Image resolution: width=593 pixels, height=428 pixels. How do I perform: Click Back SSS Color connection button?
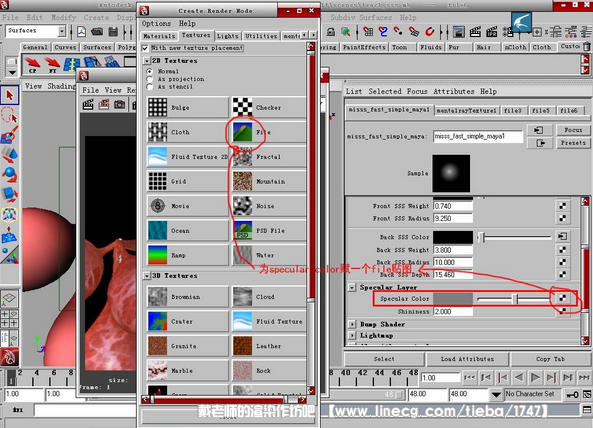562,236
